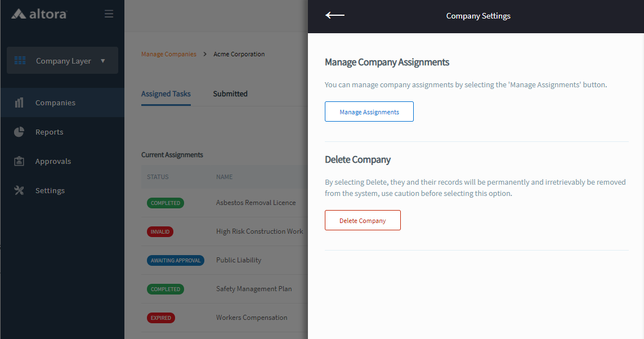Switch to the Submitted tab
This screenshot has width=644, height=339.
tap(230, 94)
